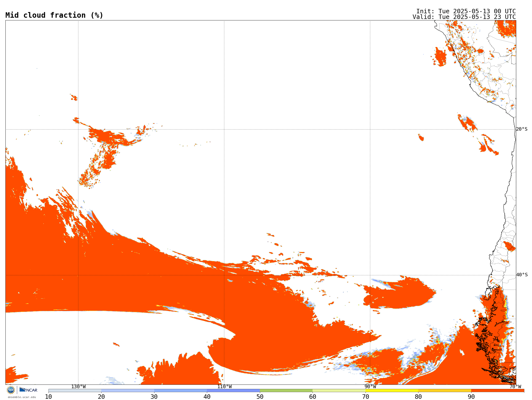Click the colorbar tick label 30

pos(154,397)
